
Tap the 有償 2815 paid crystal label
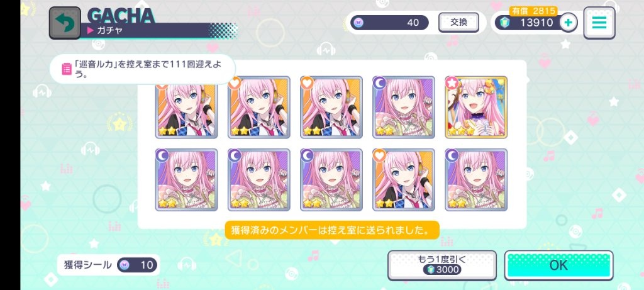pyautogui.click(x=533, y=11)
